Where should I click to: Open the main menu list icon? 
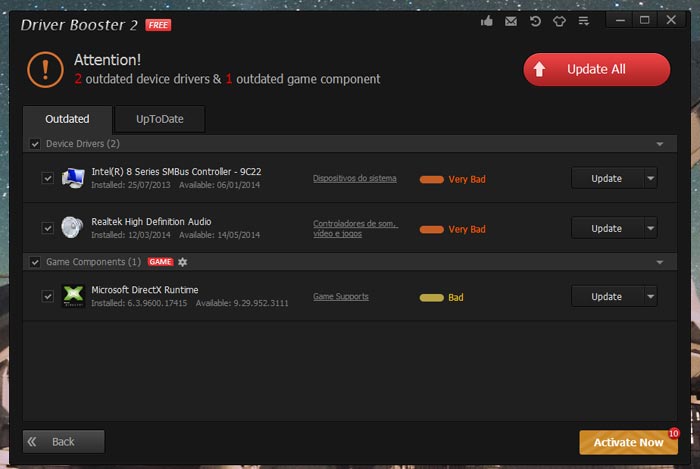[583, 21]
